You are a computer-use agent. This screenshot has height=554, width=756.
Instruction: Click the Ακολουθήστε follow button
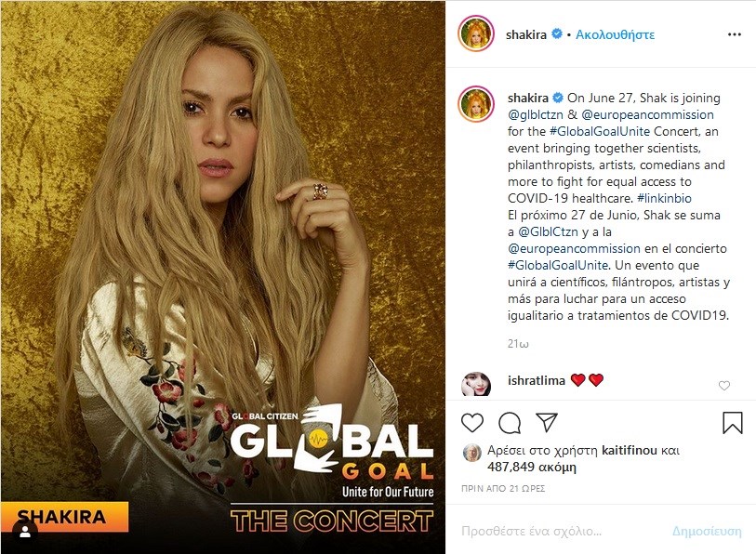(x=615, y=34)
